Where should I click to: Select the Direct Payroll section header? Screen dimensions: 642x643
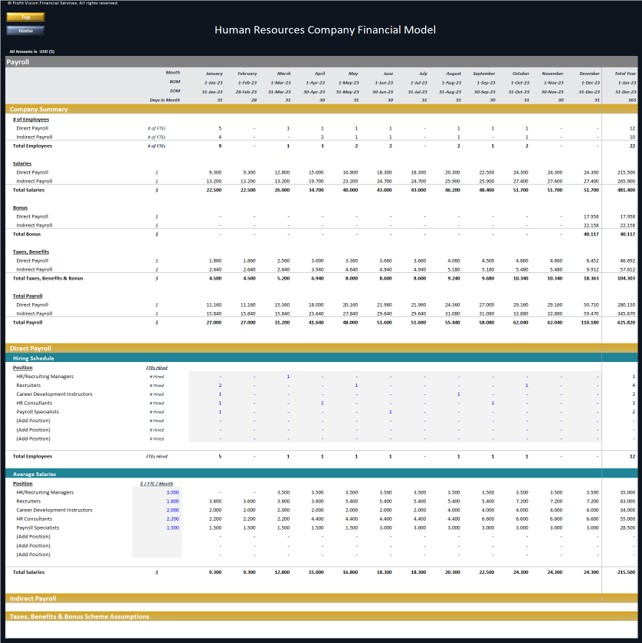click(x=321, y=348)
